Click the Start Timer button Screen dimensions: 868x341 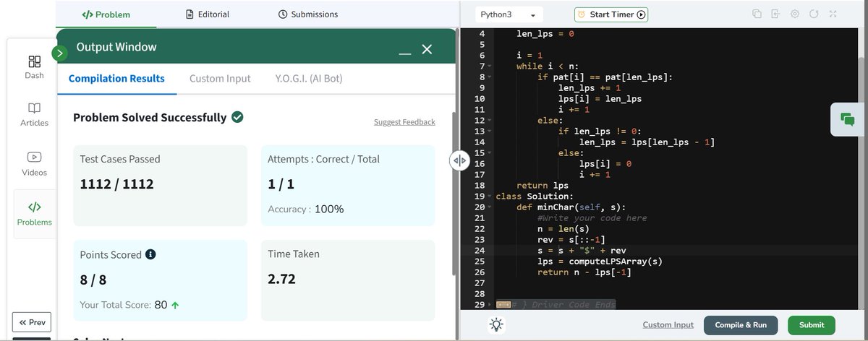coord(611,14)
